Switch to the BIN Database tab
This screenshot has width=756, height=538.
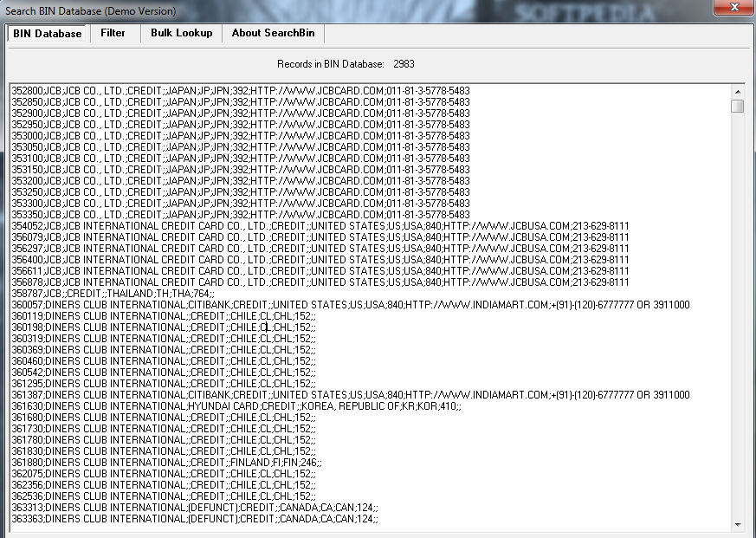point(48,33)
